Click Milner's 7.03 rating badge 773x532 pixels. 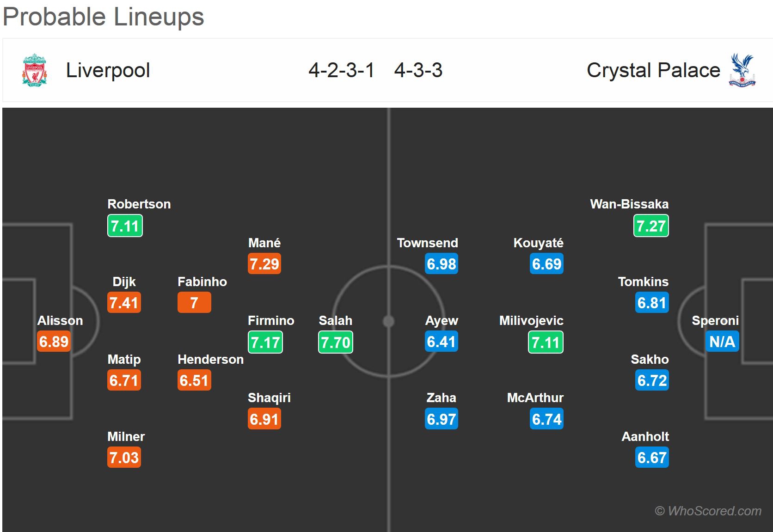pos(124,458)
